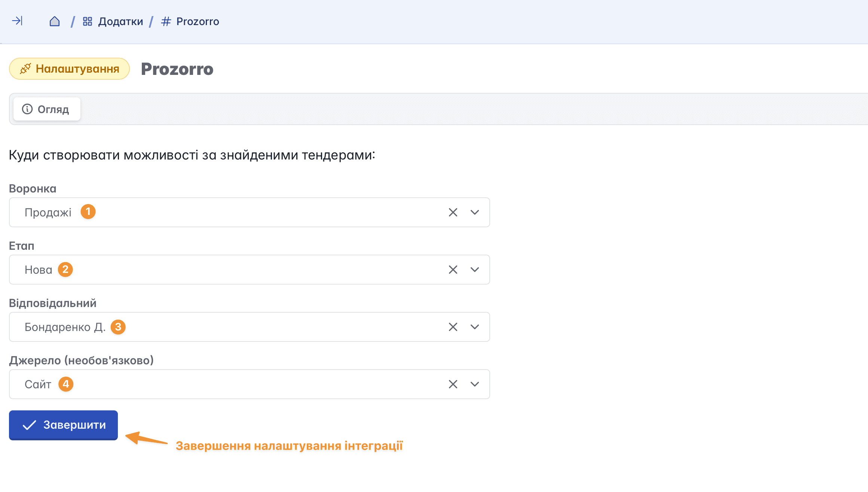This screenshot has height=492, width=868.
Task: Clear the Джерело selection
Action: (x=453, y=384)
